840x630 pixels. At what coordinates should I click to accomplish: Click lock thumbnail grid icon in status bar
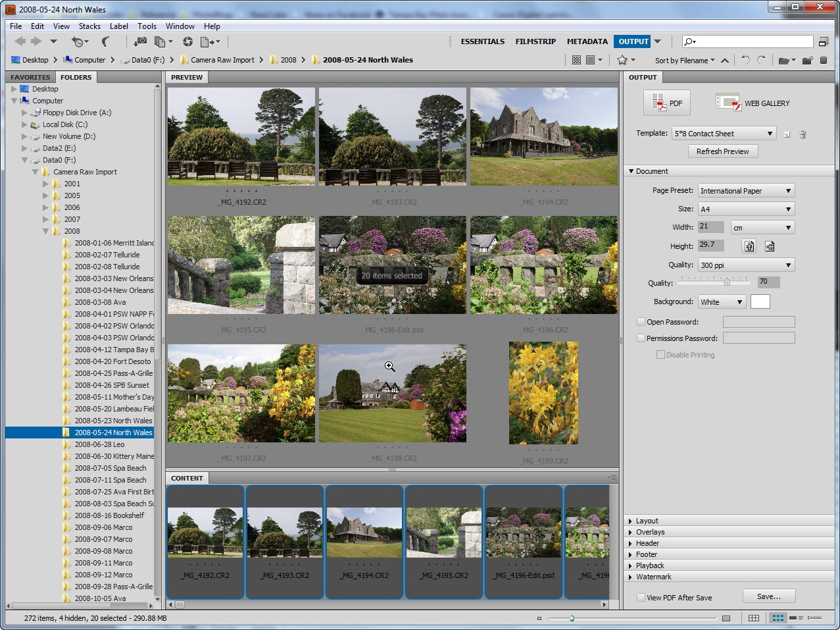[754, 618]
